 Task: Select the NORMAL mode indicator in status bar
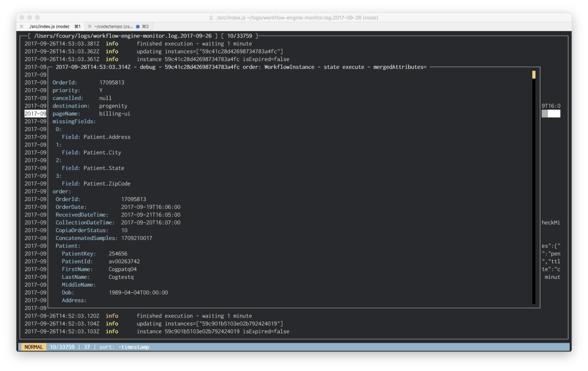click(x=33, y=347)
